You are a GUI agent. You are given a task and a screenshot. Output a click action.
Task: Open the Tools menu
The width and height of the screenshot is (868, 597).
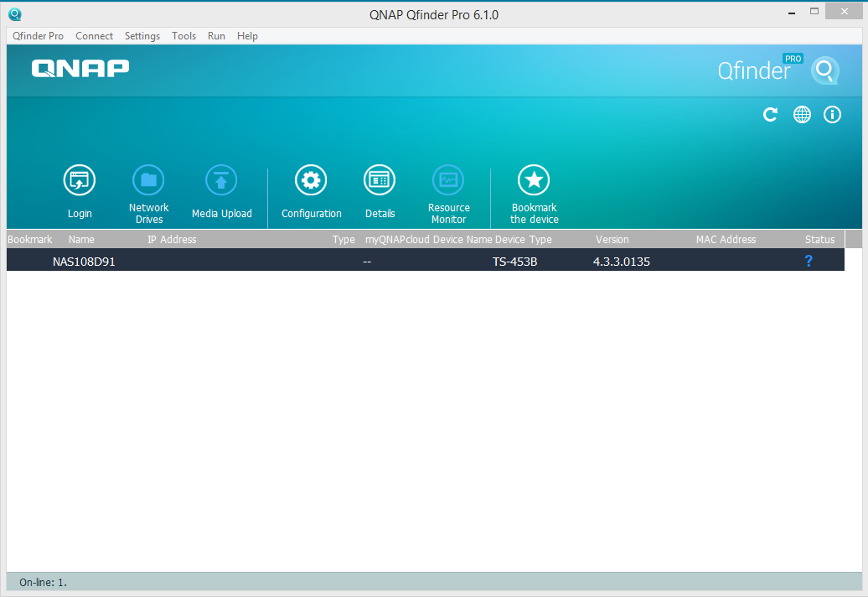183,36
